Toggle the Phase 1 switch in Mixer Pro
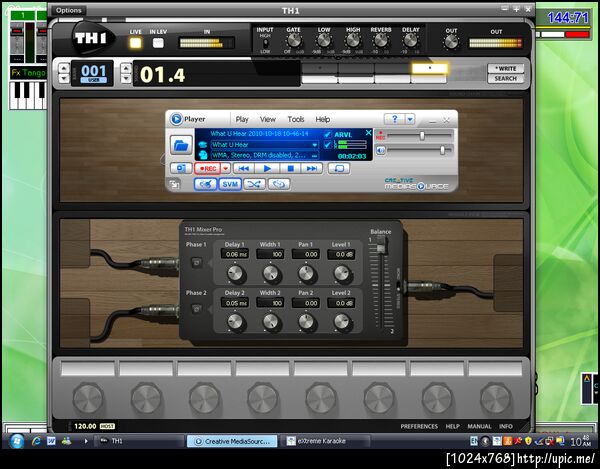The height and width of the screenshot is (469, 600). point(196,262)
